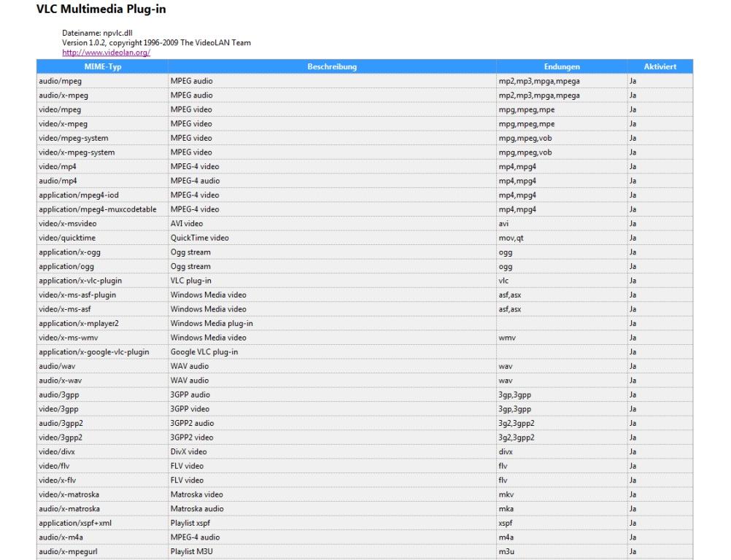Select the DivX video description
731x560 pixels.
pyautogui.click(x=332, y=452)
